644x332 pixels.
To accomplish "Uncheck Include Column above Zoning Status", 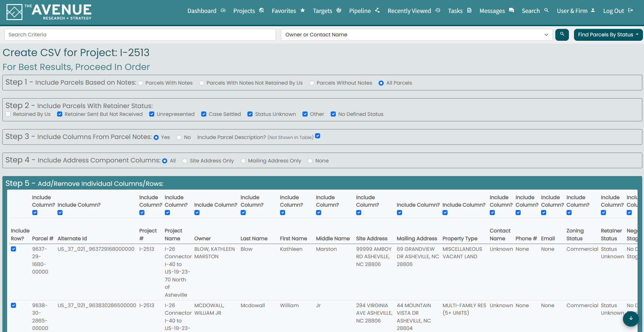I will pos(569,213).
